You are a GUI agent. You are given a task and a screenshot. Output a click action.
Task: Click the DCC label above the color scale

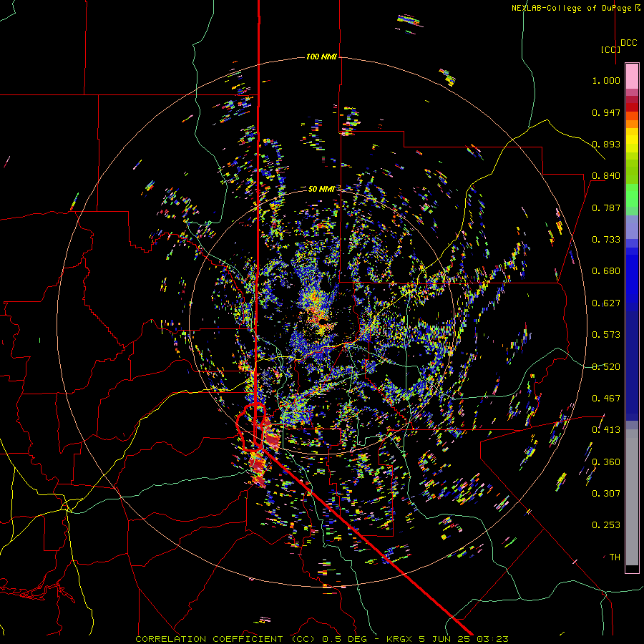tap(628, 43)
